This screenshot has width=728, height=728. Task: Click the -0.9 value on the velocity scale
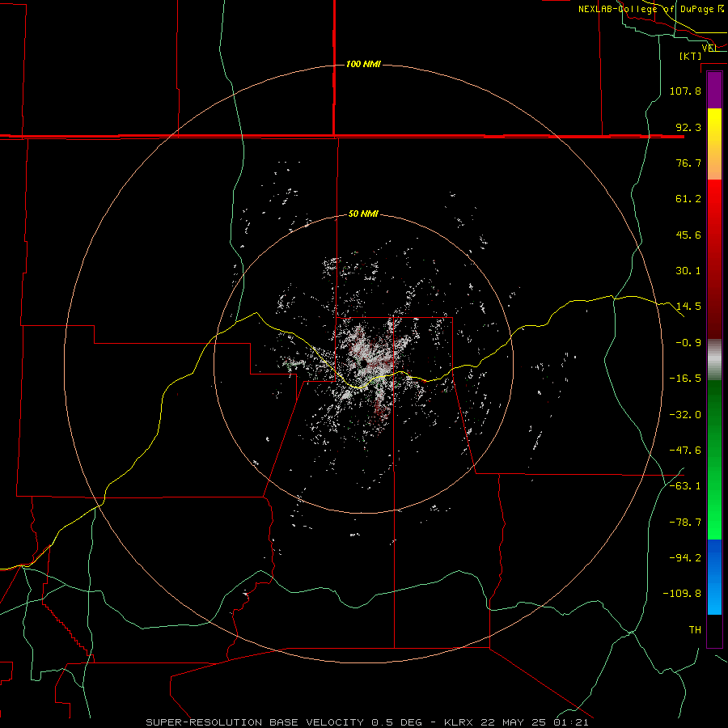click(688, 343)
